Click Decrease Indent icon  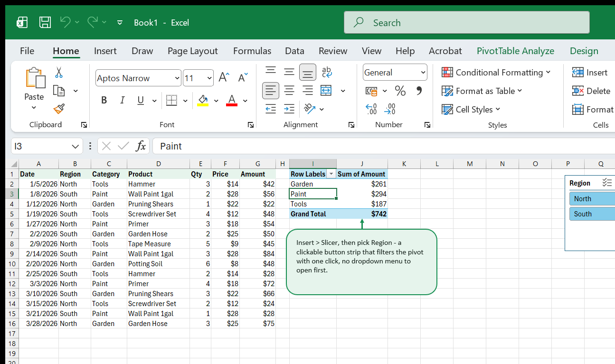(271, 109)
